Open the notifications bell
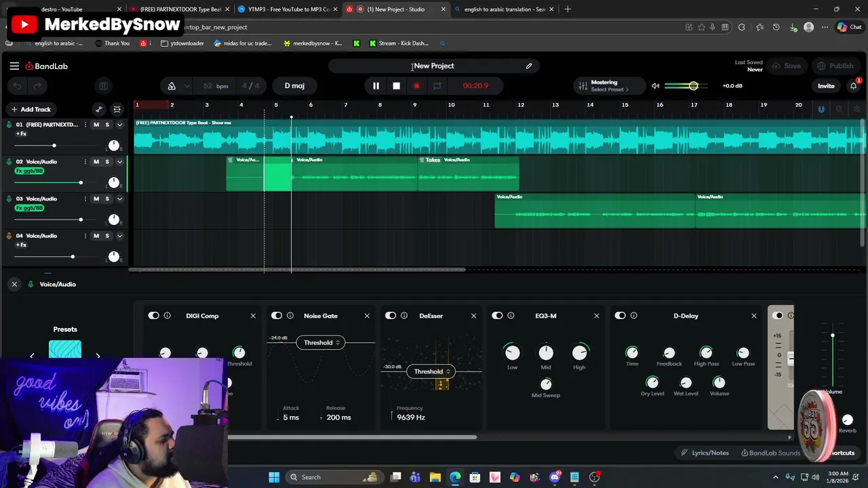Screen dimensions: 868x488 click(x=854, y=86)
